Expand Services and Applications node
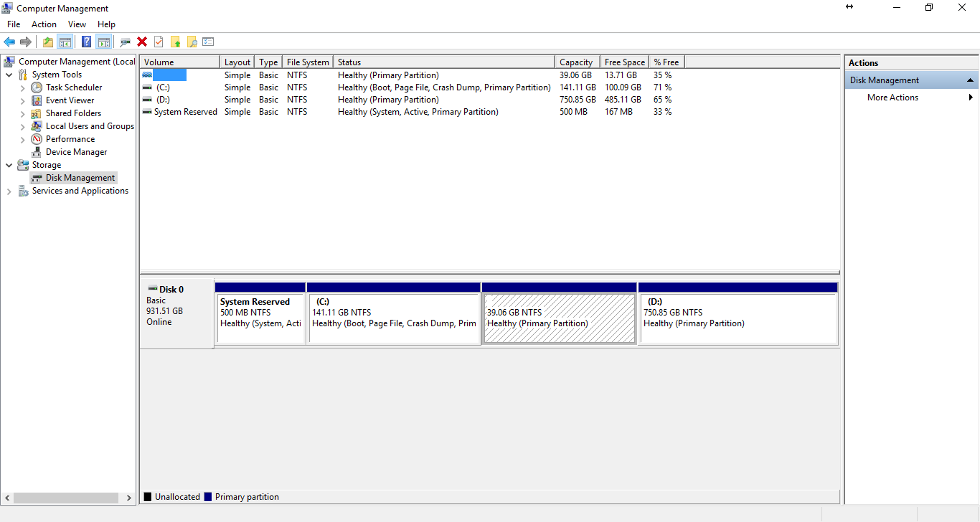Screen dimensions: 980x522 click(9, 191)
